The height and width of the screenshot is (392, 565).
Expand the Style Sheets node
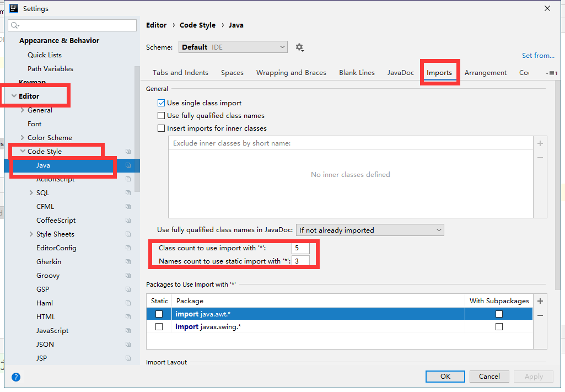tap(31, 234)
